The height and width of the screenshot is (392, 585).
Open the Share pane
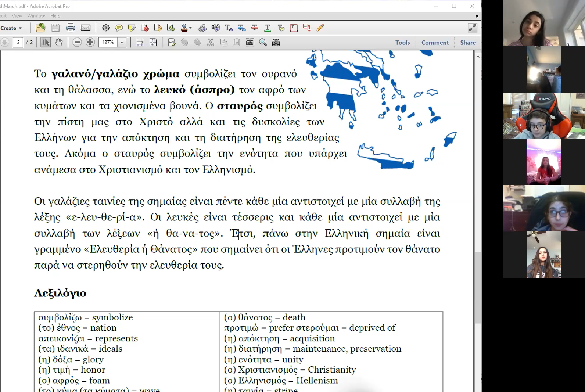[468, 43]
